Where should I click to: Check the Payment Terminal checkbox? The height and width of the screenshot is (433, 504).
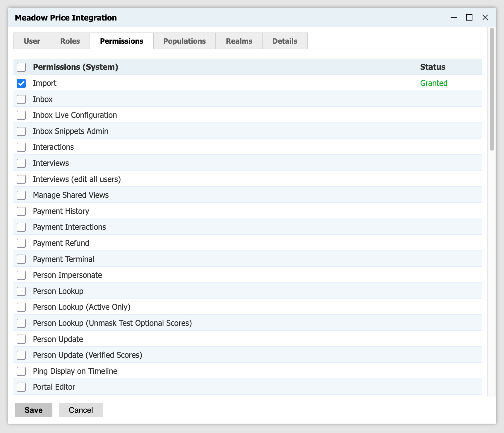tap(21, 259)
